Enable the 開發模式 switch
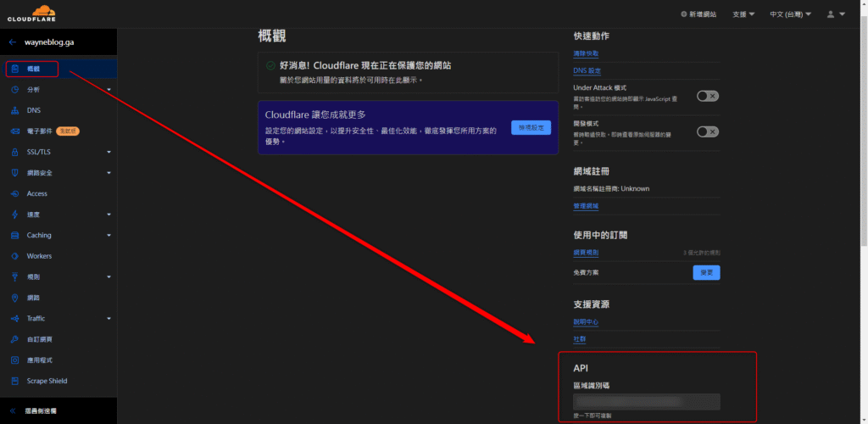 coord(708,131)
